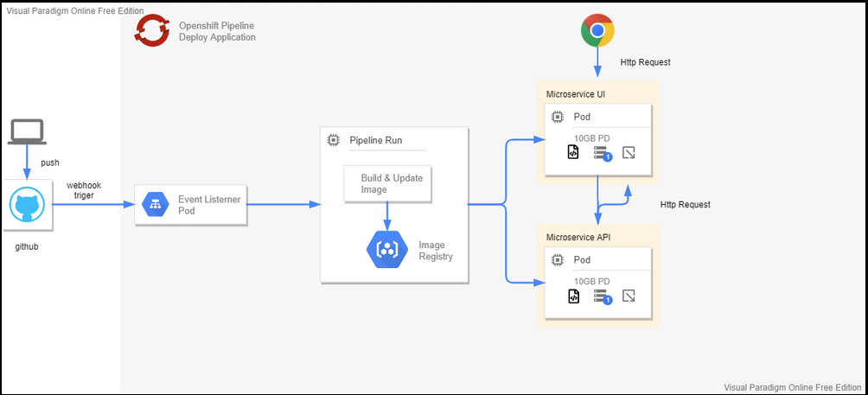This screenshot has height=395, width=868.
Task: Click the Event Listener Pod label text
Action: pyautogui.click(x=209, y=205)
